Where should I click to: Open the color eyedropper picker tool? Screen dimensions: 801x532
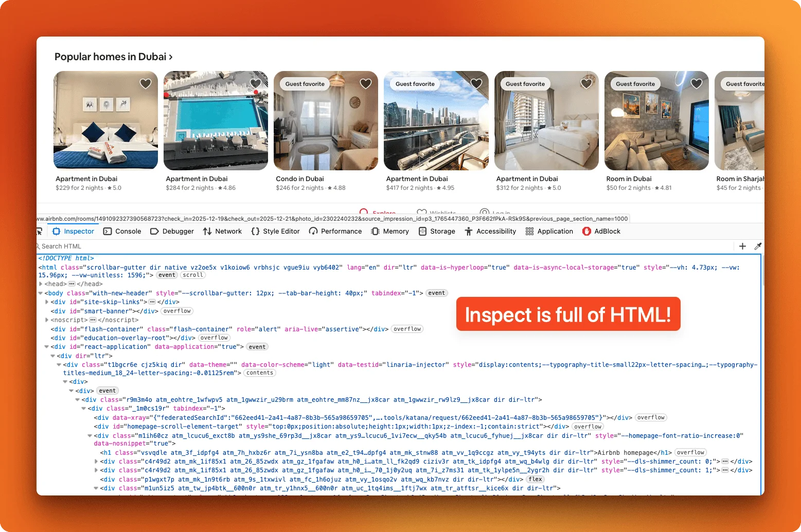click(x=759, y=246)
